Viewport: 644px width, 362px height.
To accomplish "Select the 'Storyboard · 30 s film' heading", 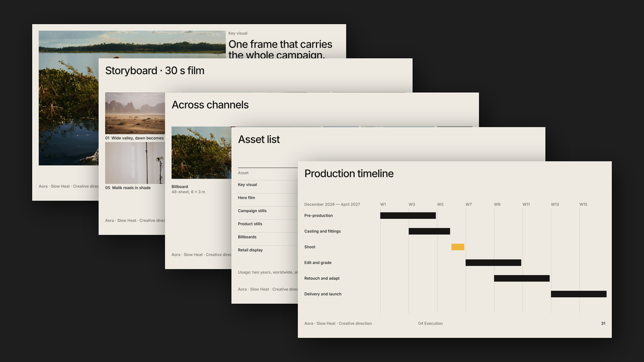I will (155, 71).
